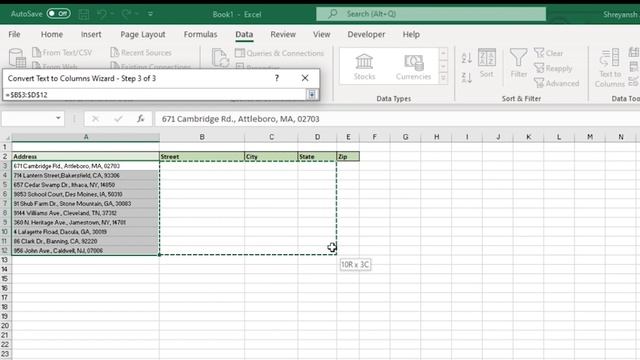Click the Des Moines, IA address cell
The height and width of the screenshot is (360, 640).
tap(86, 194)
